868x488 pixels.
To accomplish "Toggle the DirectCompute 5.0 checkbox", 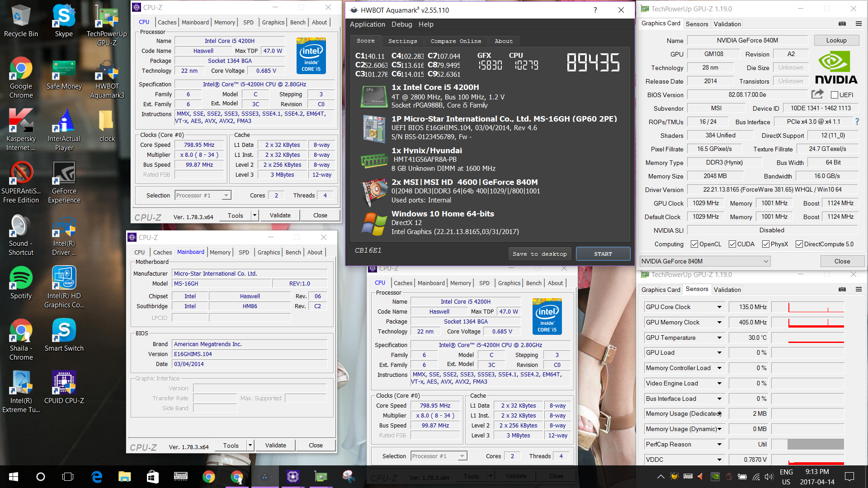I will tap(799, 244).
